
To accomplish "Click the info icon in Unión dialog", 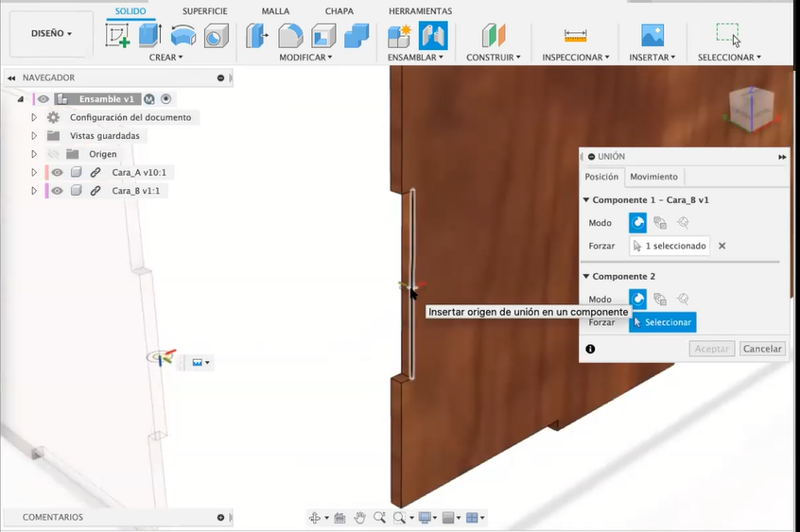I will (590, 349).
